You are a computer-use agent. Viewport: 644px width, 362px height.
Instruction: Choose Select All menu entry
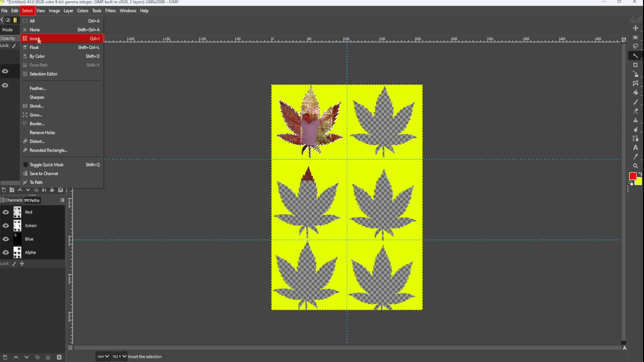62,21
